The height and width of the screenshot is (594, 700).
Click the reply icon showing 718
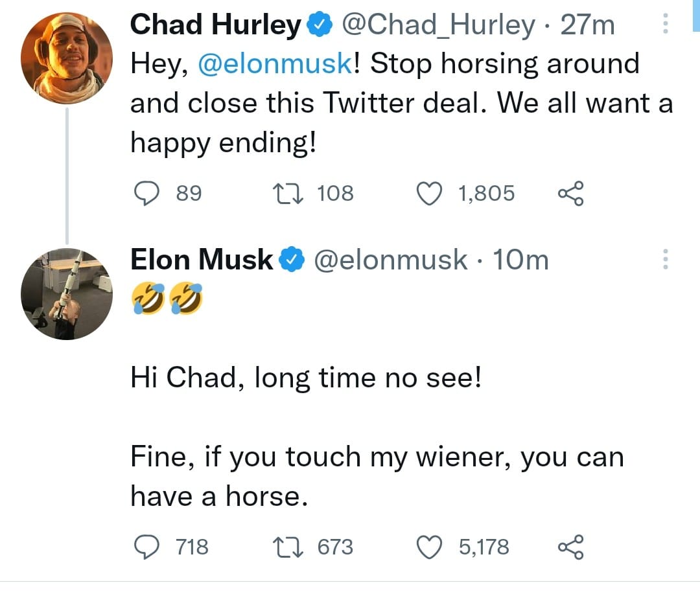pos(147,546)
